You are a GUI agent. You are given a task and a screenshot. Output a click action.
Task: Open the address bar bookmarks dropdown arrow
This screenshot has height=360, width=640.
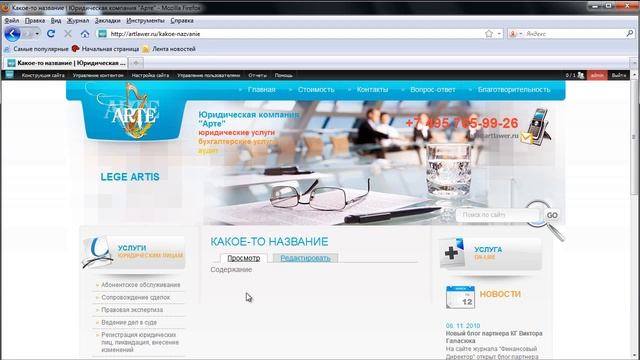[499, 34]
